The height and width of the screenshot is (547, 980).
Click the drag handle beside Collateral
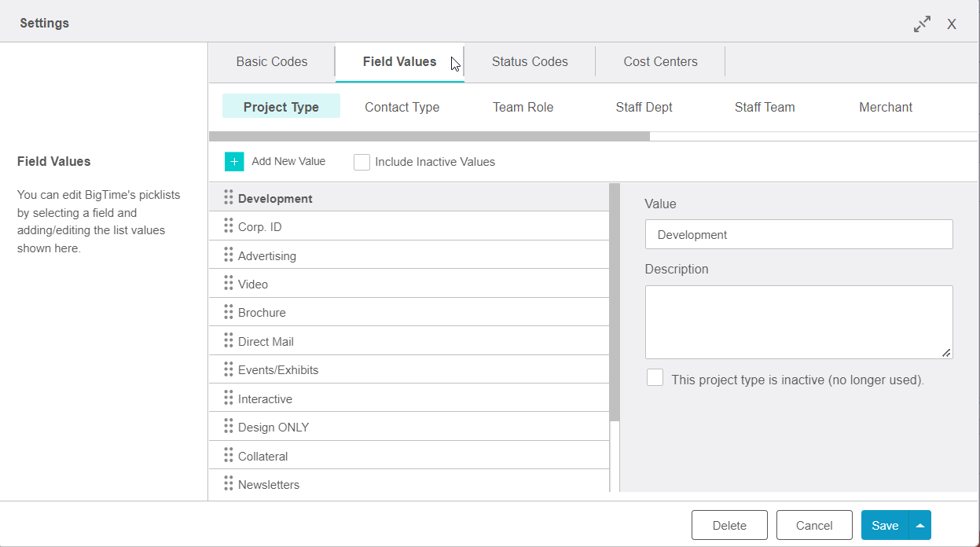pyautogui.click(x=229, y=455)
